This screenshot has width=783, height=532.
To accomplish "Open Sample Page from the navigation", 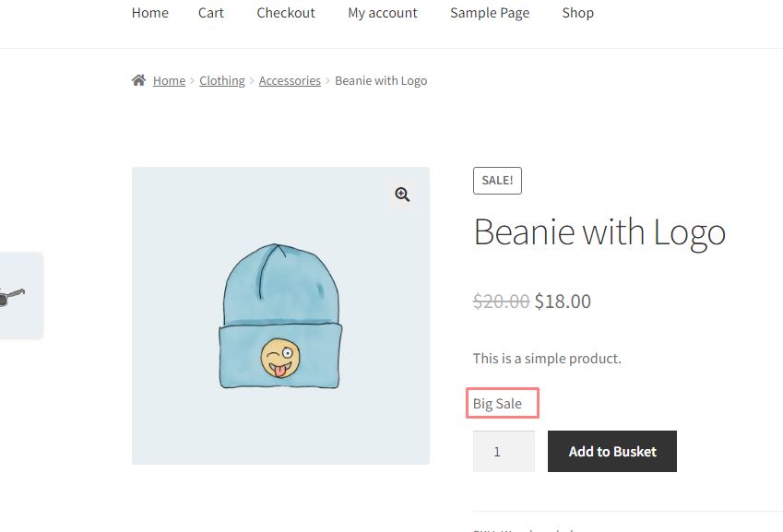I will 490,13.
